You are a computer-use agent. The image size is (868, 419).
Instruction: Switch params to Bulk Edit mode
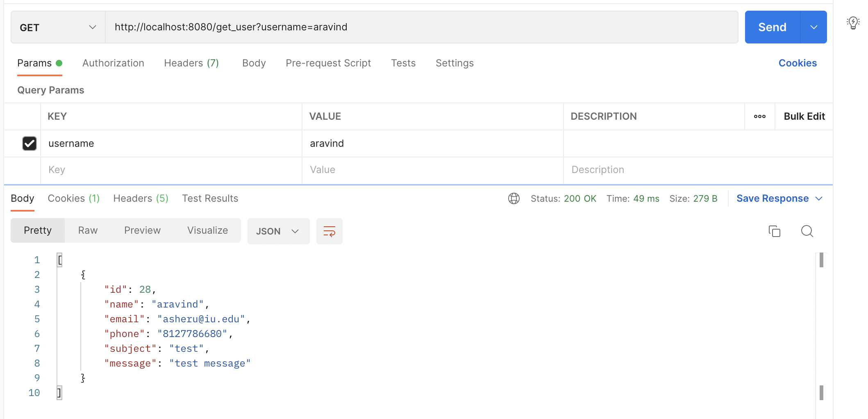point(804,116)
